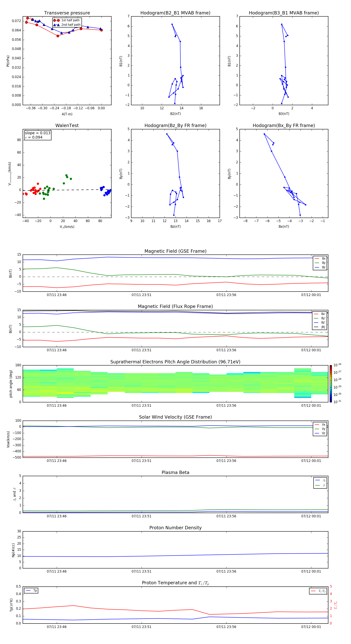Click '2nd half path' legend entry

(x=67, y=25)
